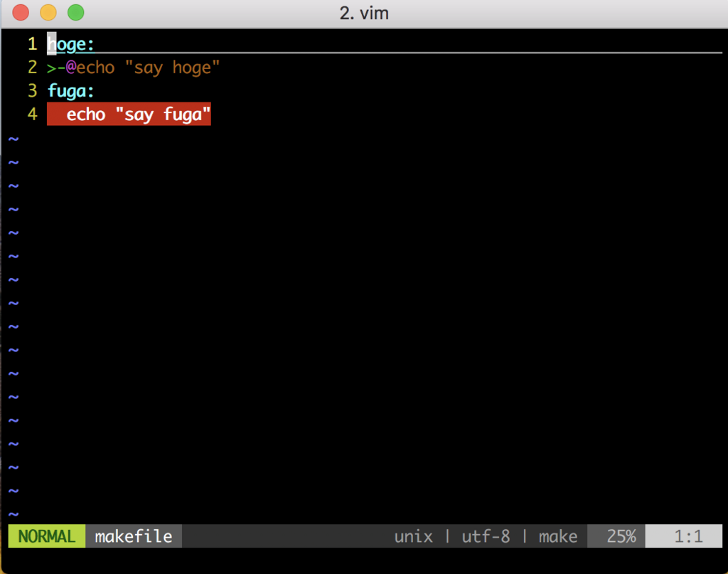Click the red highlighted error line

(128, 114)
